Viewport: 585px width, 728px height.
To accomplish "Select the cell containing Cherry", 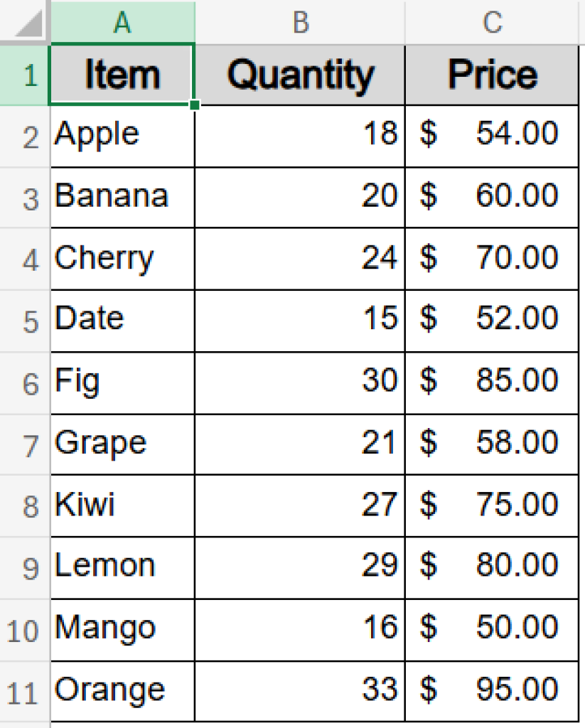I will pyautogui.click(x=121, y=258).
